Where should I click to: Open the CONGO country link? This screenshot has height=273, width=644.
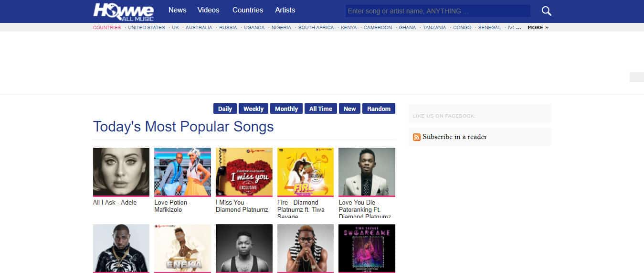point(462,27)
